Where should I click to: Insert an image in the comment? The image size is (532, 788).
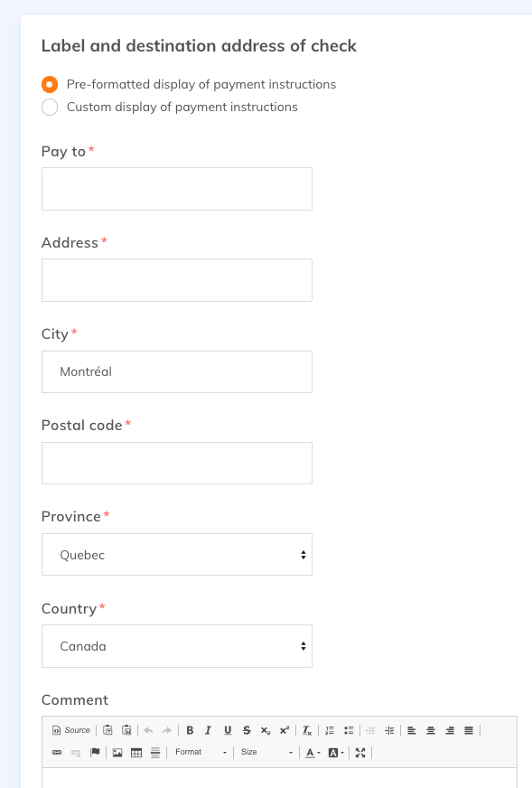pos(117,753)
